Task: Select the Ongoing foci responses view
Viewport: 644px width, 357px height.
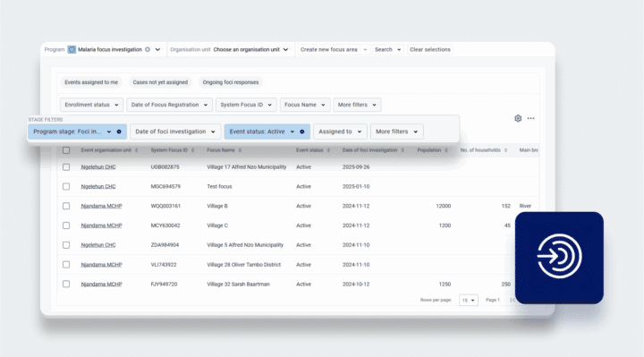Action: [x=231, y=82]
